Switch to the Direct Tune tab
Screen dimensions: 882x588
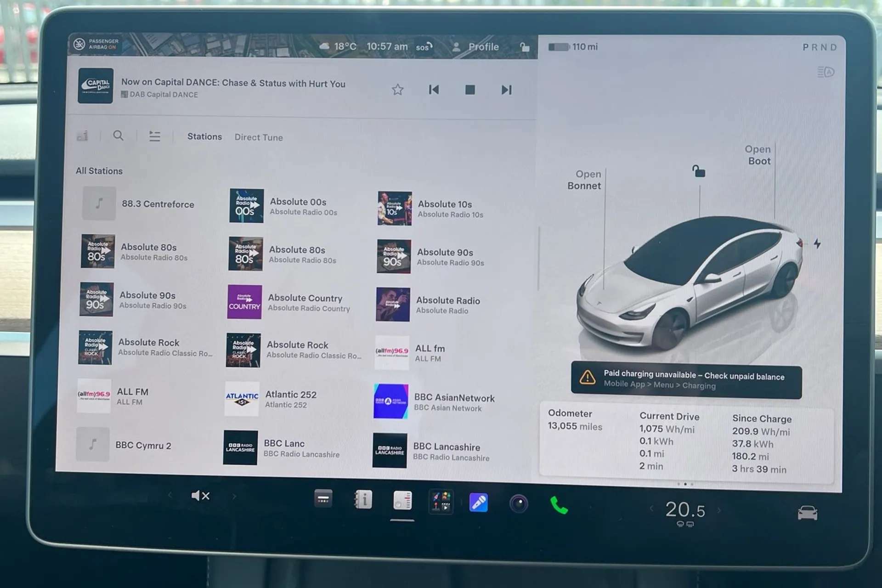click(259, 137)
